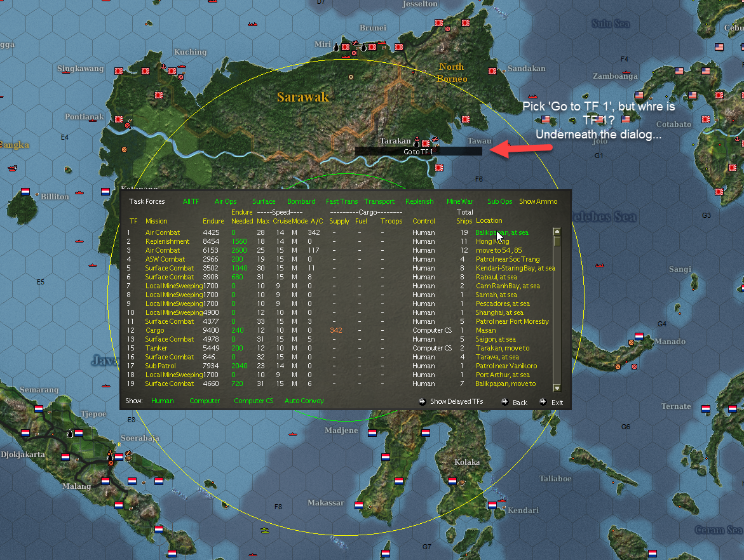Click location 'Balikpapan, at sea' for TF 1
Viewport: 744px width, 560px height.
[x=502, y=233]
